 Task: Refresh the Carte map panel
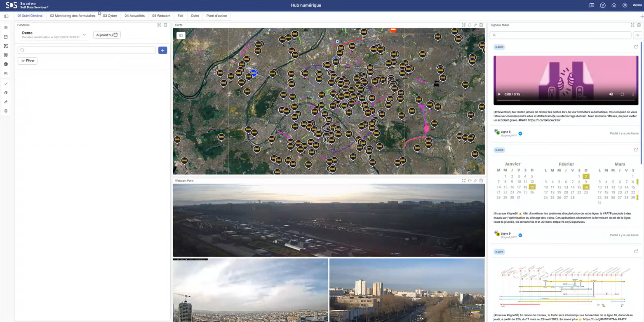point(470,25)
